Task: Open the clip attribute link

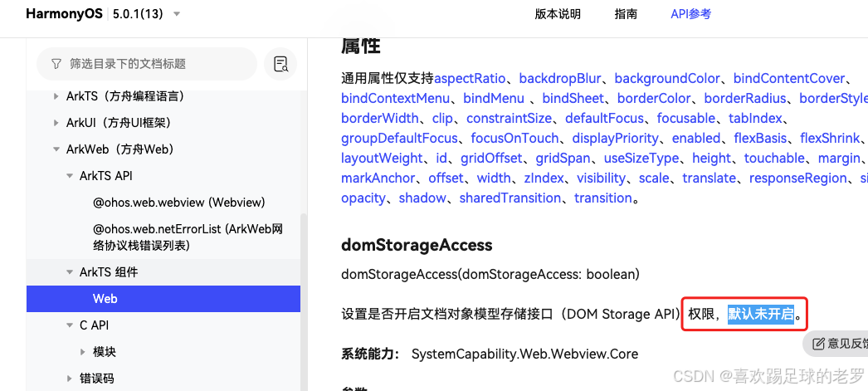Action: click(442, 118)
